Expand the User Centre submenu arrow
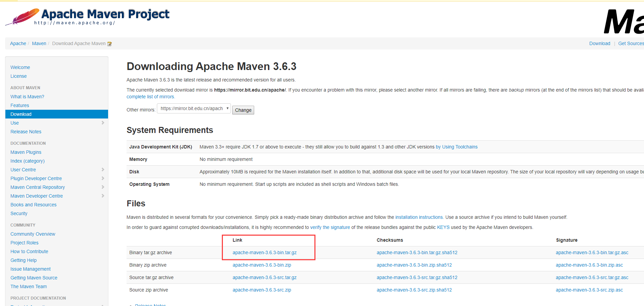Image resolution: width=644 pixels, height=306 pixels. click(x=103, y=170)
